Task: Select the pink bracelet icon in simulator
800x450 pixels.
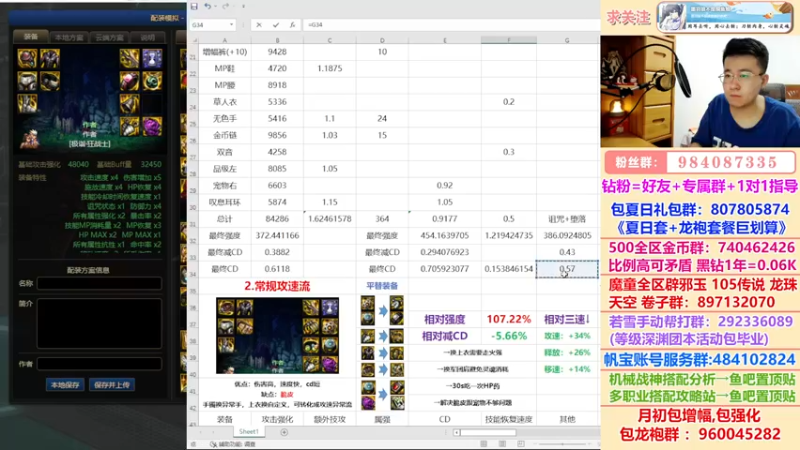Action: pos(130,81)
